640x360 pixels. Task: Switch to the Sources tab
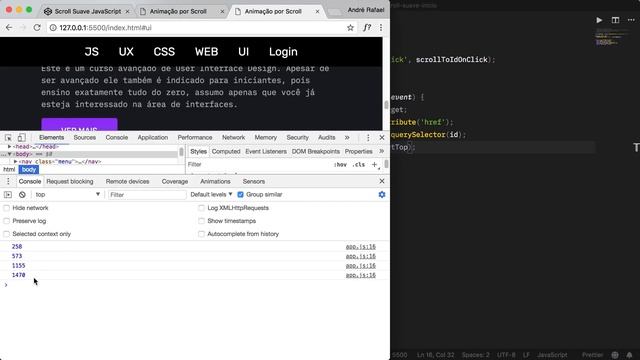click(84, 138)
